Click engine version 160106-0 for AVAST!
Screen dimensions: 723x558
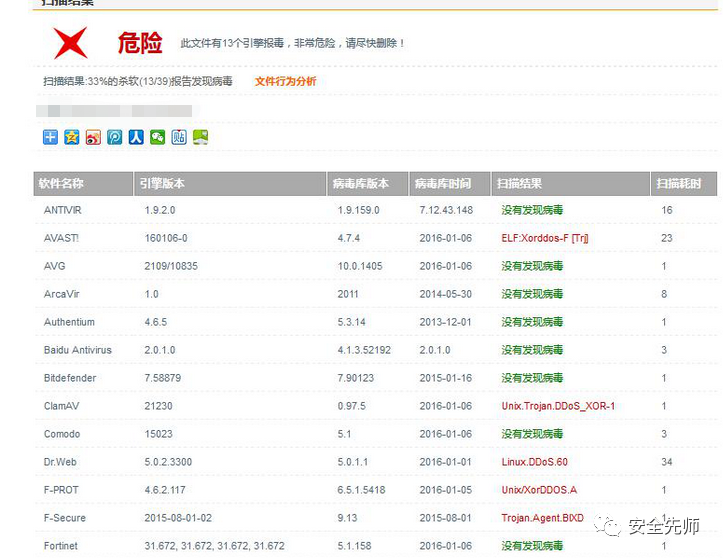[166, 238]
